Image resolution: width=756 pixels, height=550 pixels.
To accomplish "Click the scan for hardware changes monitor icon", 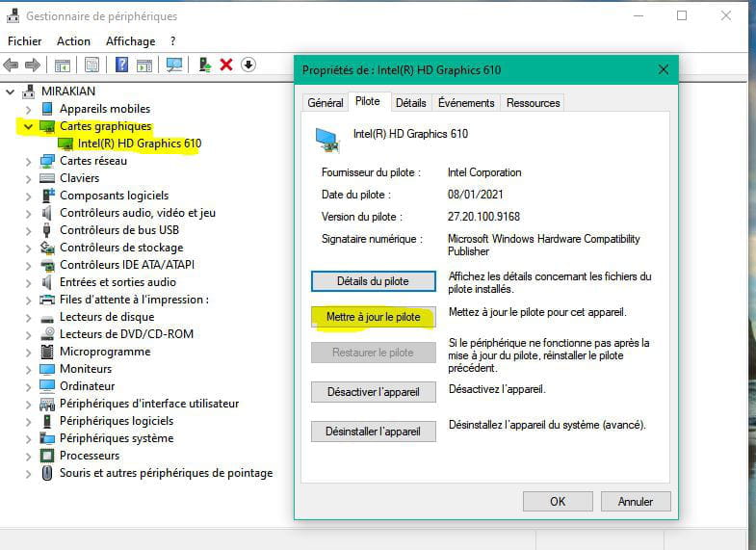I will (174, 65).
